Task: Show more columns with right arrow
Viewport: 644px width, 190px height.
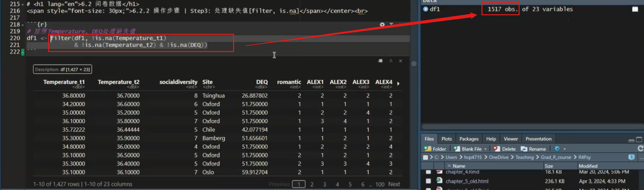Action: coord(398,83)
